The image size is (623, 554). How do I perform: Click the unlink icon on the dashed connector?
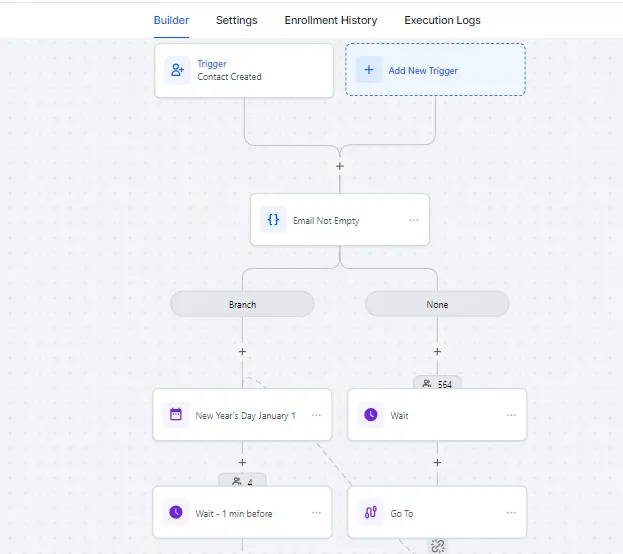[x=437, y=545]
